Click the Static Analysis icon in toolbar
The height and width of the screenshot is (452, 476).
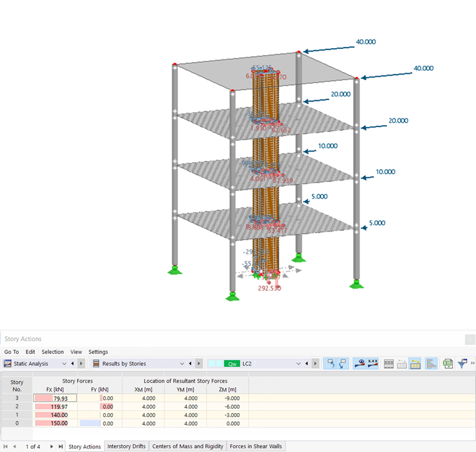[8, 364]
